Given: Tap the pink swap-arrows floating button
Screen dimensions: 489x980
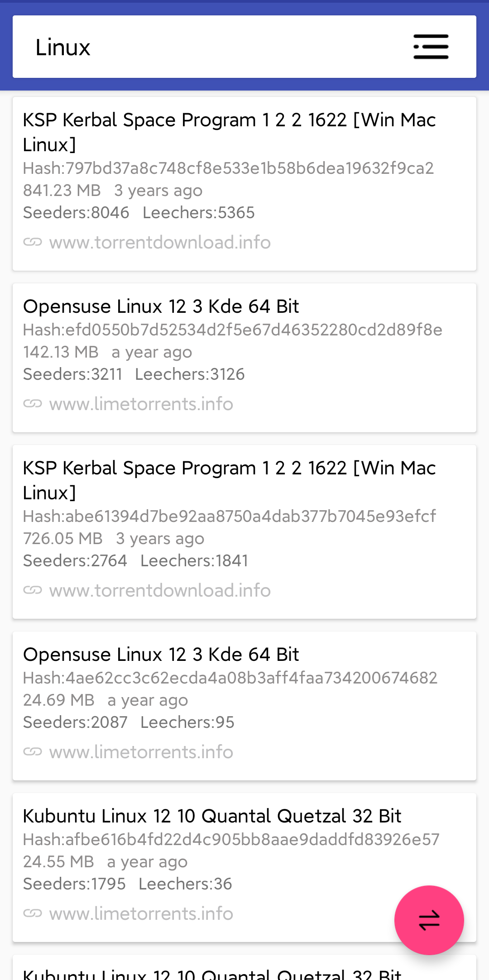Looking at the screenshot, I should coord(429,920).
